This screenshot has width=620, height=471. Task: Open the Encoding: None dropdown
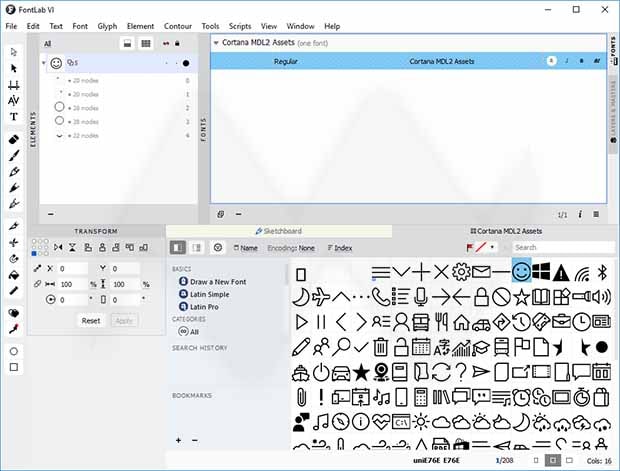click(291, 248)
